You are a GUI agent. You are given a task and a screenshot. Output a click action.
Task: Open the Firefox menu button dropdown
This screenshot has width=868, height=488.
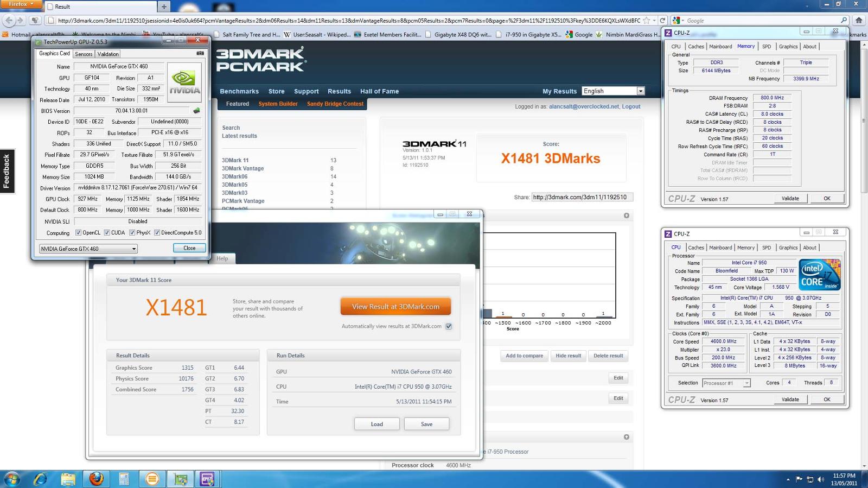[21, 4]
